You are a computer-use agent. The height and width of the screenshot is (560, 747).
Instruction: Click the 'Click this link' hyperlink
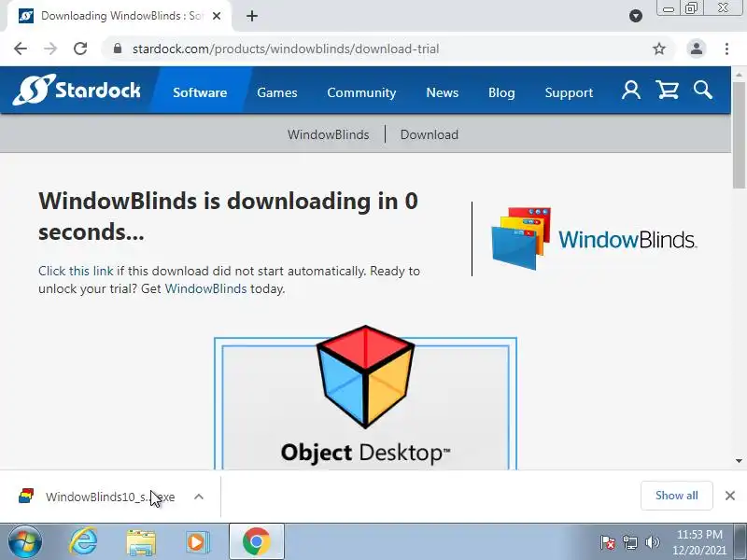pos(76,271)
